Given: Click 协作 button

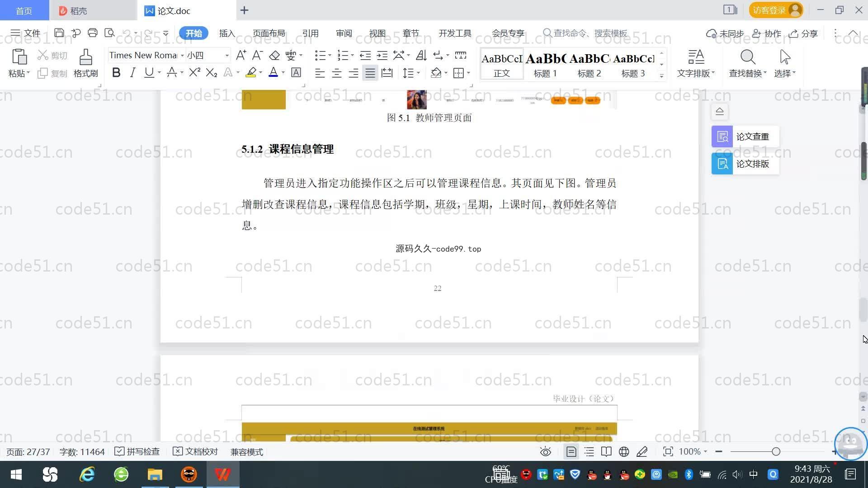Looking at the screenshot, I should (767, 33).
